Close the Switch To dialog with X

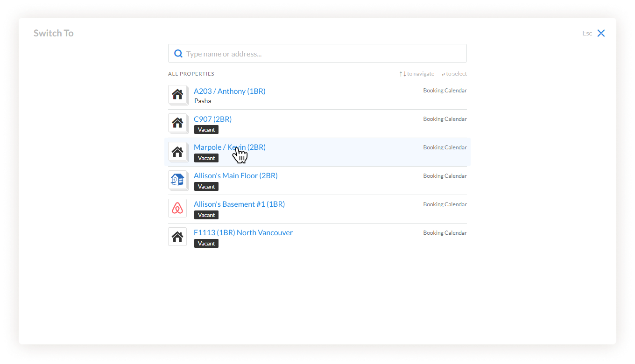click(601, 33)
